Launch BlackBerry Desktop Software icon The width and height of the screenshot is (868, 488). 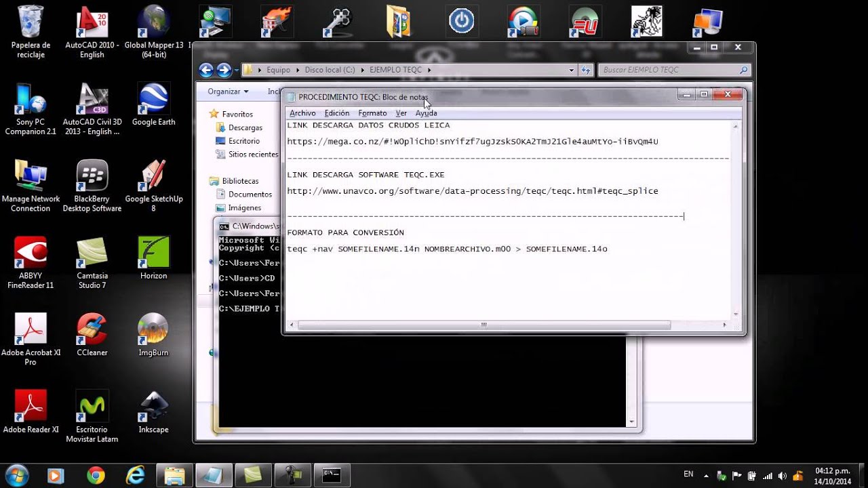tap(92, 186)
